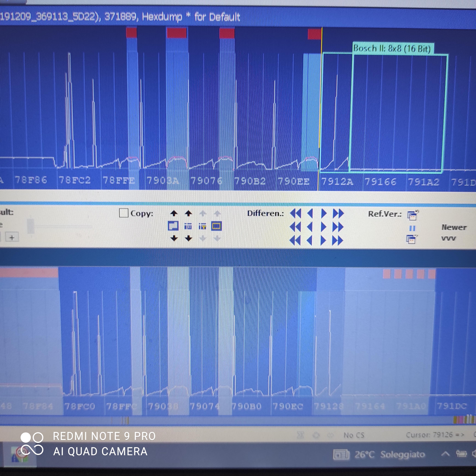Click address 790B0 in lower hexdump pane
Screen dimensions: 476x476
(247, 406)
